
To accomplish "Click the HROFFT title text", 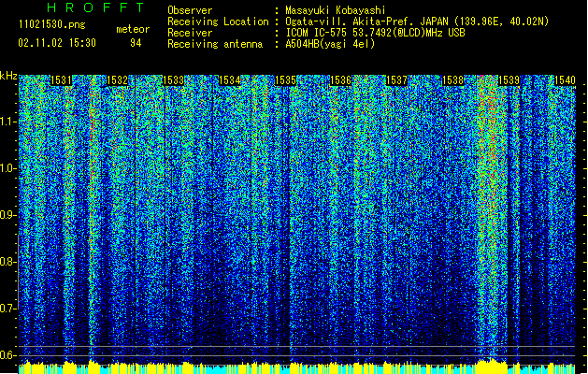I will click(x=95, y=7).
